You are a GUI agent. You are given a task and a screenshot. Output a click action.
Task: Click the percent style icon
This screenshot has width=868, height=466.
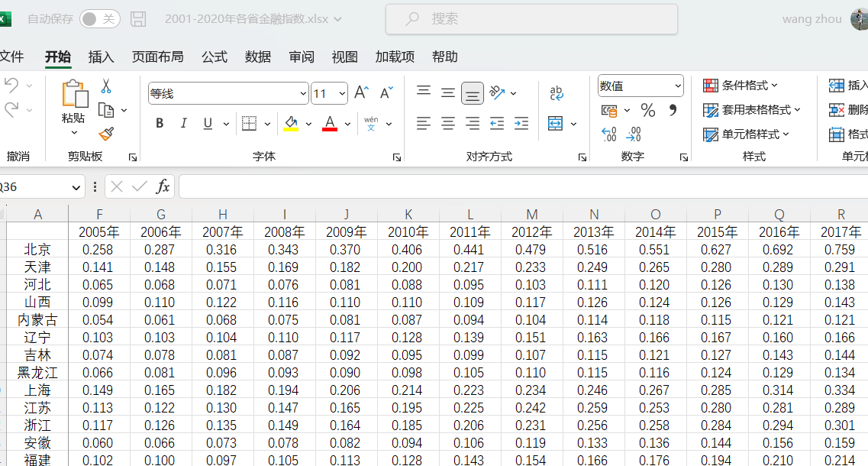(x=648, y=111)
